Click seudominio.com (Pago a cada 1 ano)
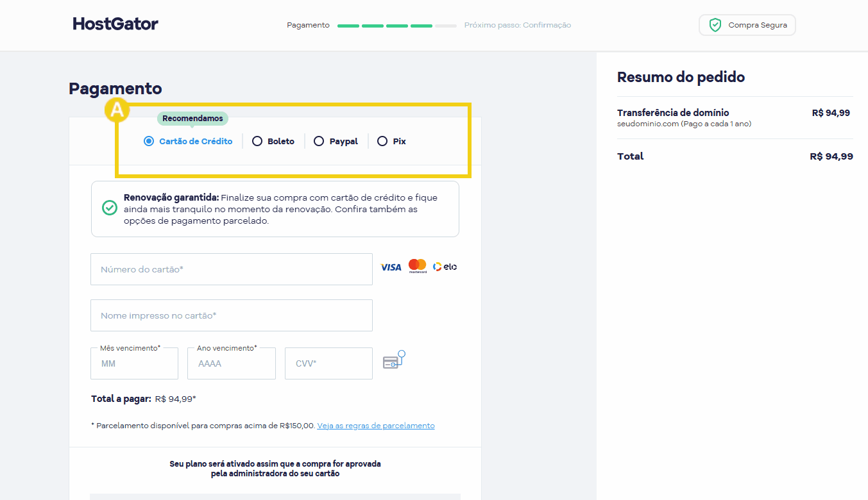The image size is (868, 500). (684, 124)
